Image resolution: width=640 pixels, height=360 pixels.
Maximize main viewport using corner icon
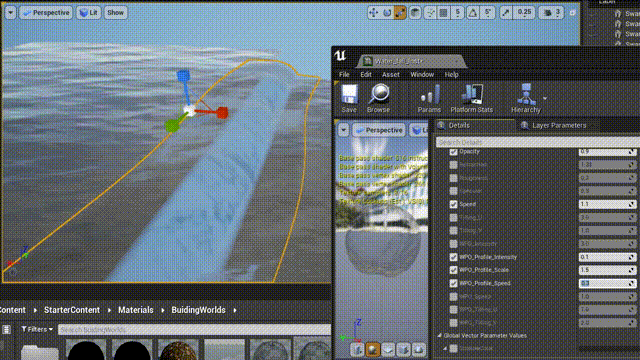point(572,13)
